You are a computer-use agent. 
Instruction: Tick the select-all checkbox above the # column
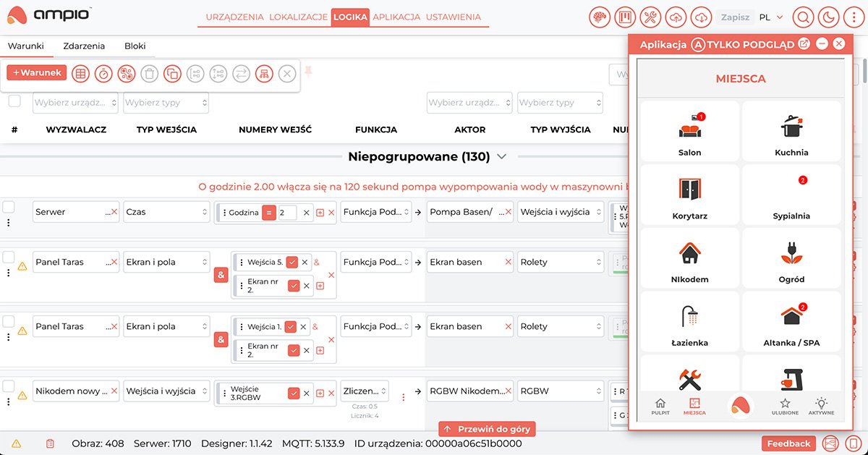click(14, 101)
